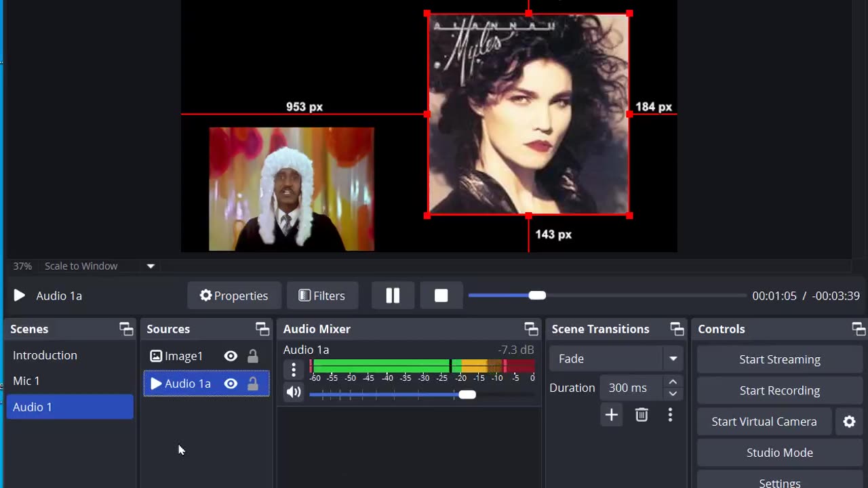Select the Introduction scene
Screen dimensions: 868x488
(x=70, y=355)
